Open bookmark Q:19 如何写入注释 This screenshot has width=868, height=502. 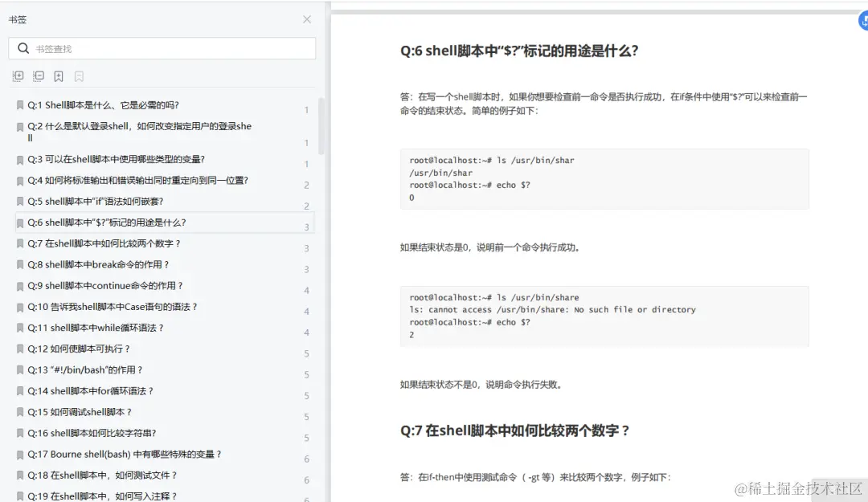pyautogui.click(x=102, y=496)
